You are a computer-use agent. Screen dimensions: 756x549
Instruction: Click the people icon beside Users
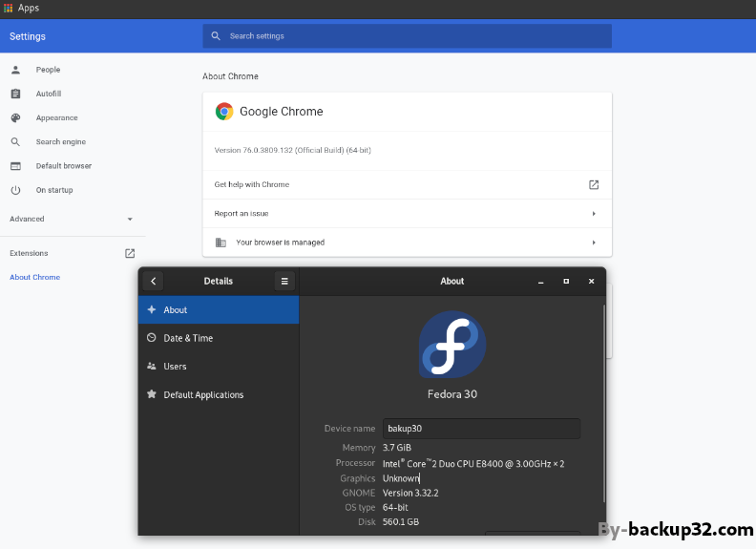(152, 367)
